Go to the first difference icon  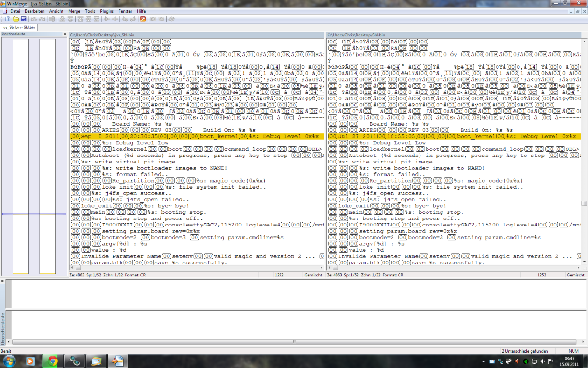point(80,19)
